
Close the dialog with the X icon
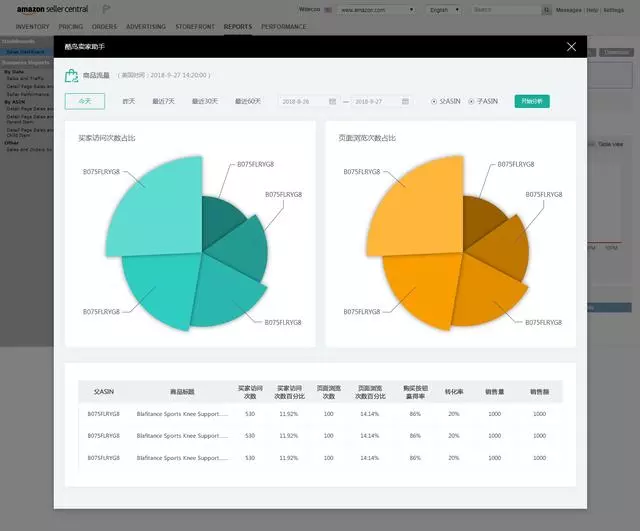point(571,47)
